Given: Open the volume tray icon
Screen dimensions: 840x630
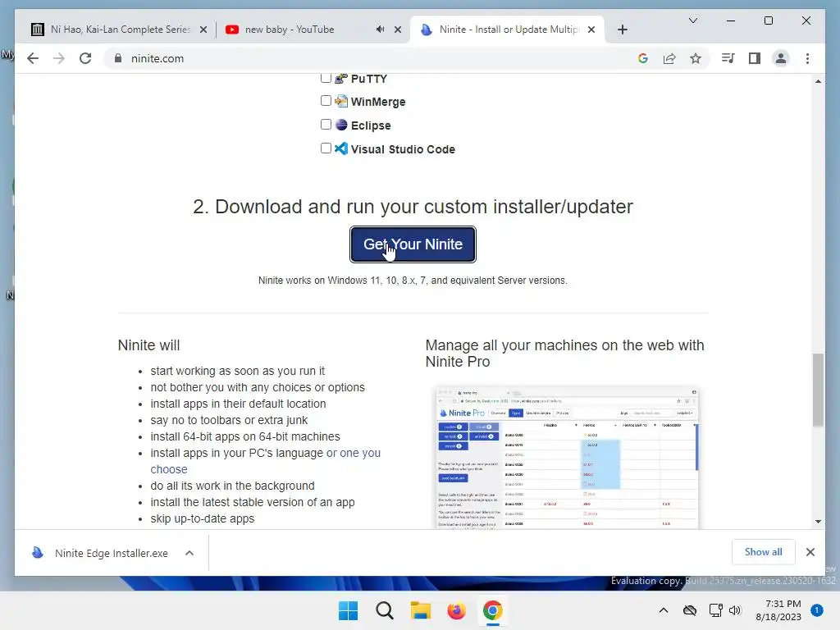Looking at the screenshot, I should pyautogui.click(x=734, y=610).
